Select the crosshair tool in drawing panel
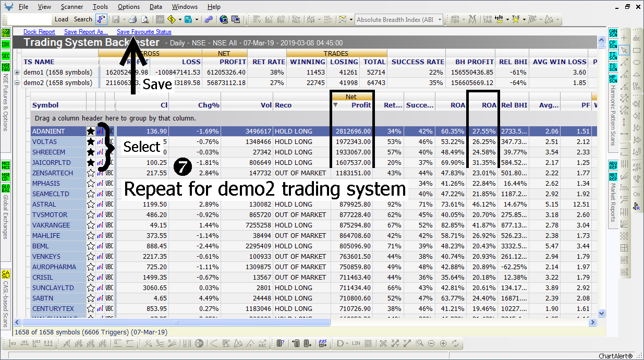Screen dimensions: 644x360 pyautogui.click(x=625, y=38)
